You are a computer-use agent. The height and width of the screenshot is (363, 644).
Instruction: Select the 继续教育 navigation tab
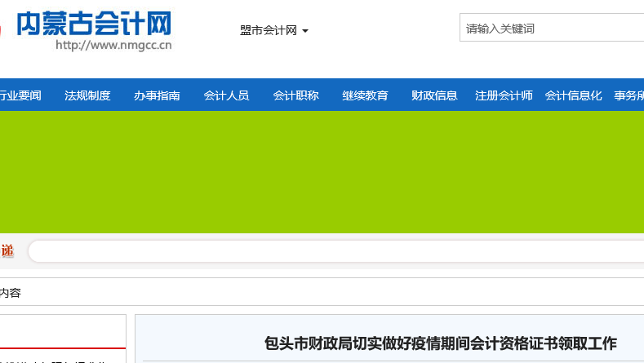click(365, 95)
